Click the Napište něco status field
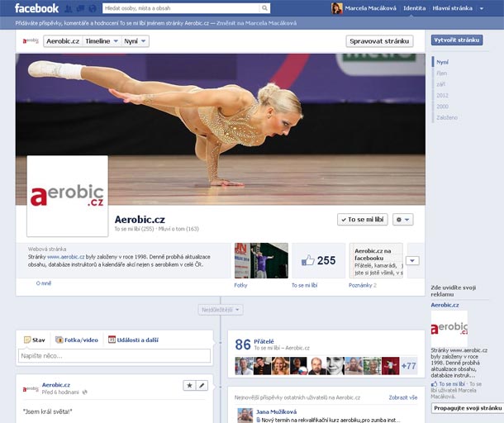504x423 pixels. point(114,356)
